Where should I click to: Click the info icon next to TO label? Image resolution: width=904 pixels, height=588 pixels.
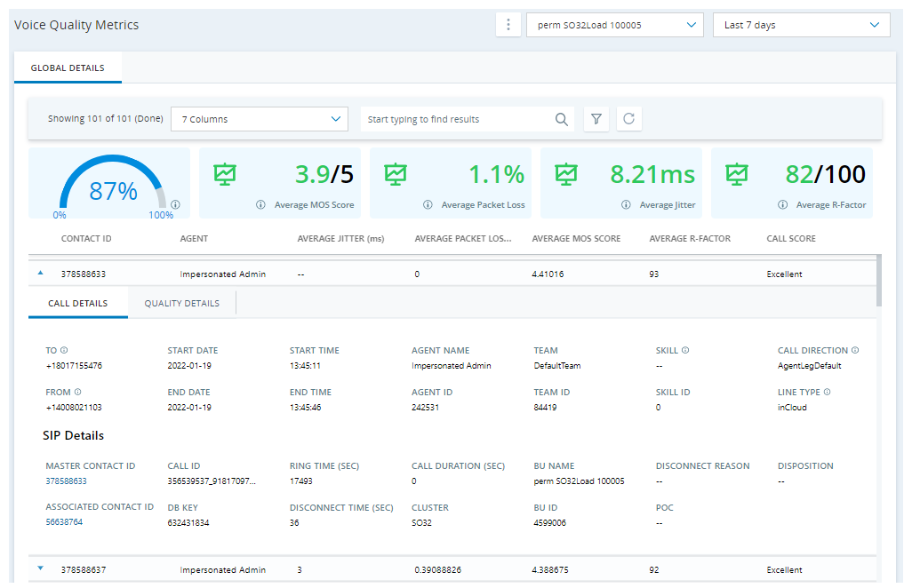(64, 350)
